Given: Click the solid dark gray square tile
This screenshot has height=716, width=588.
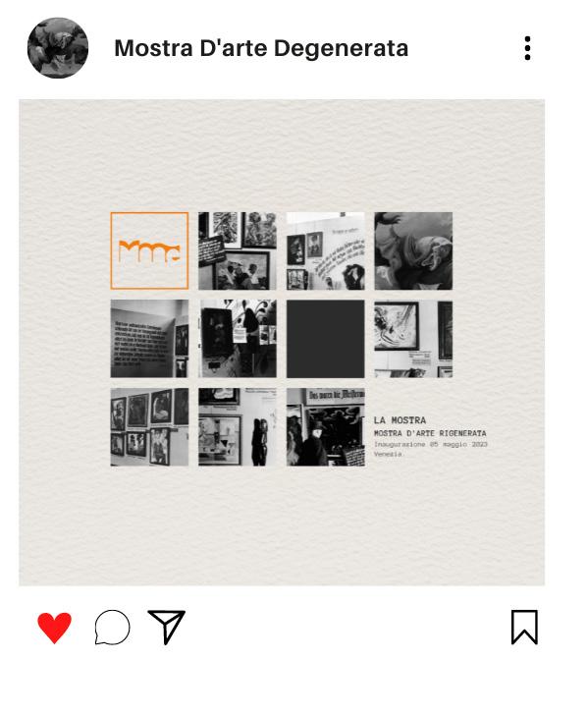Looking at the screenshot, I should 326,339.
